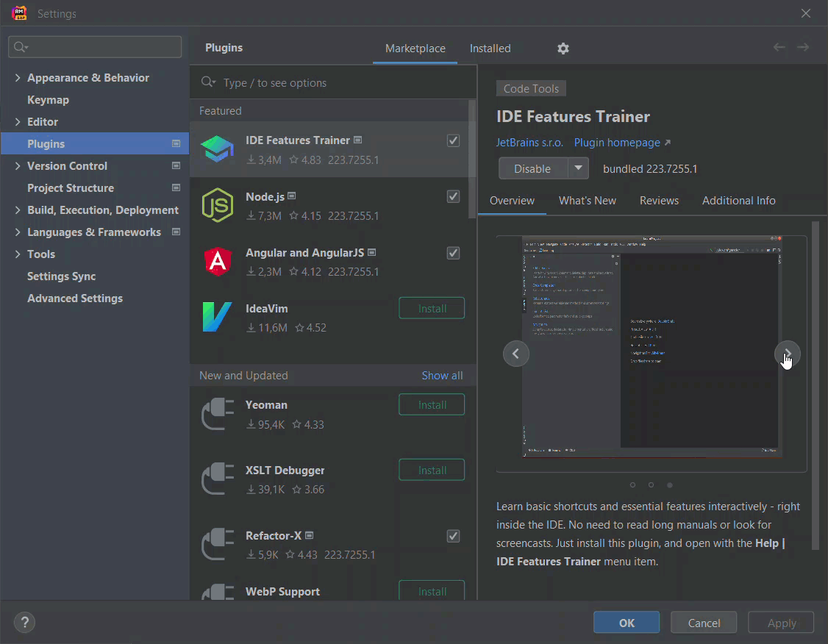Confirm settings with the OK button
828x644 pixels.
pyautogui.click(x=627, y=623)
